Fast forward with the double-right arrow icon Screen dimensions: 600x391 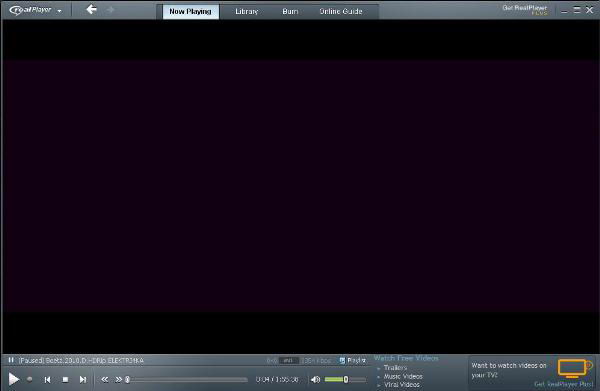point(118,380)
